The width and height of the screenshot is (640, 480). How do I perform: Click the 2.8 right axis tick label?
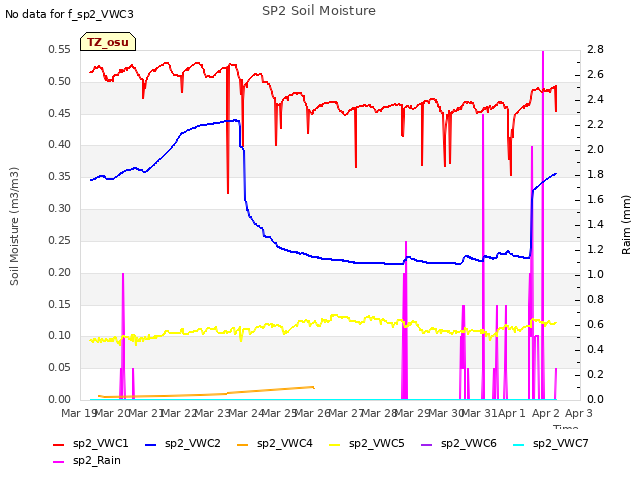[595, 49]
